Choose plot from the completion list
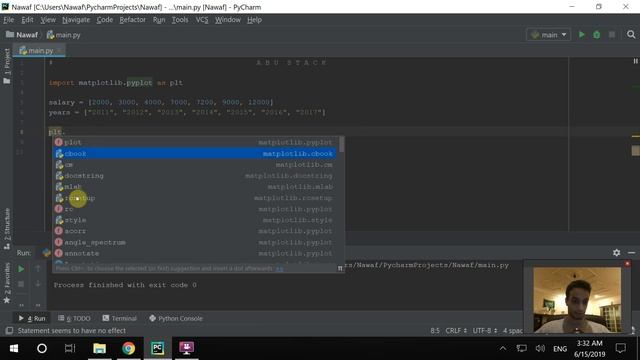Image resolution: width=640 pixels, height=360 pixels. coord(195,142)
